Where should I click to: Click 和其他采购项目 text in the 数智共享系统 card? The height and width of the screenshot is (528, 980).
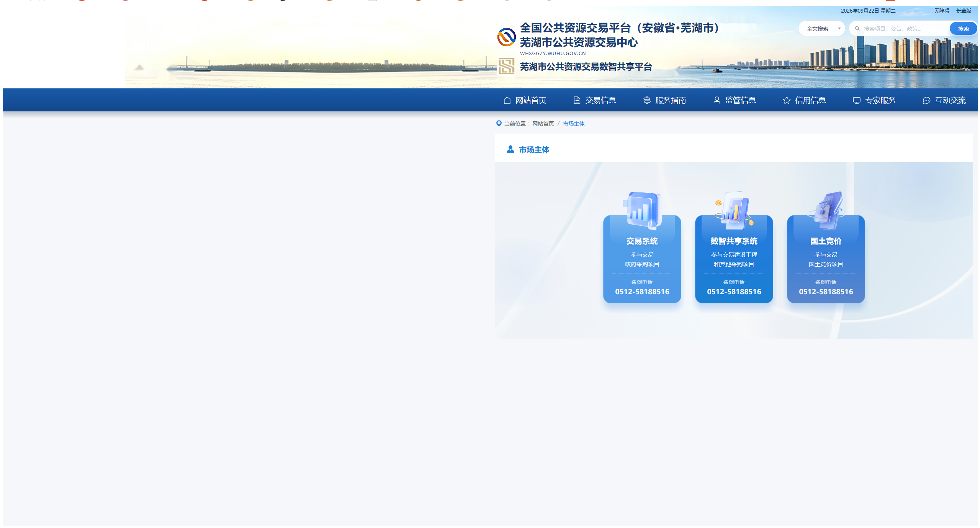click(x=734, y=264)
